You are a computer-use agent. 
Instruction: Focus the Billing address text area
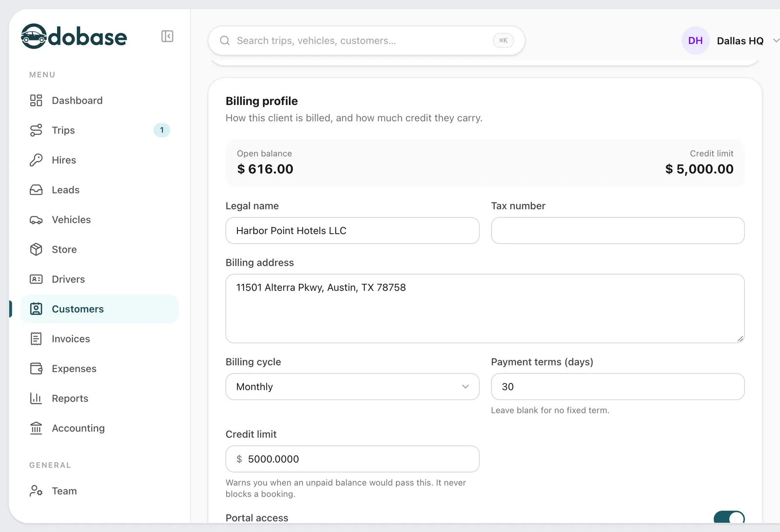click(x=485, y=309)
